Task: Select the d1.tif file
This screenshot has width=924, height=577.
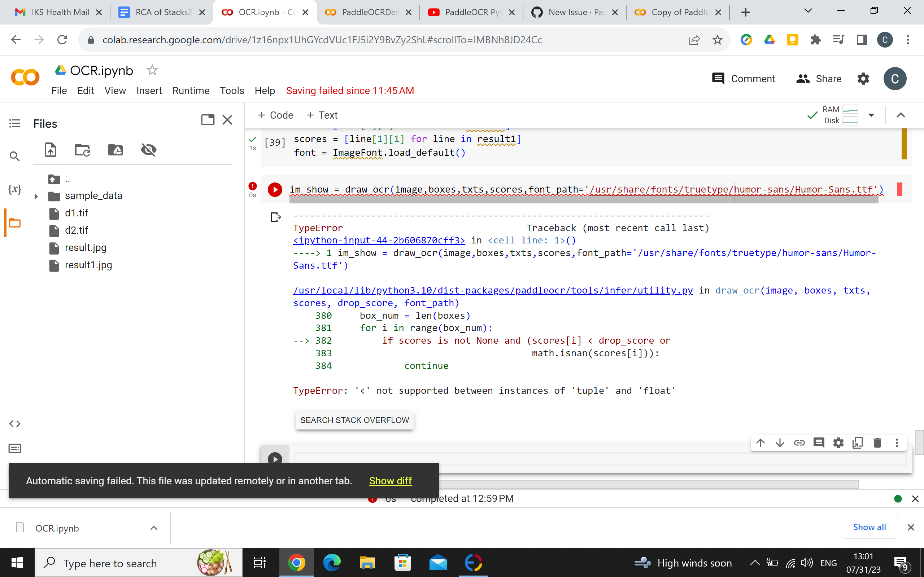Action: pyautogui.click(x=77, y=213)
